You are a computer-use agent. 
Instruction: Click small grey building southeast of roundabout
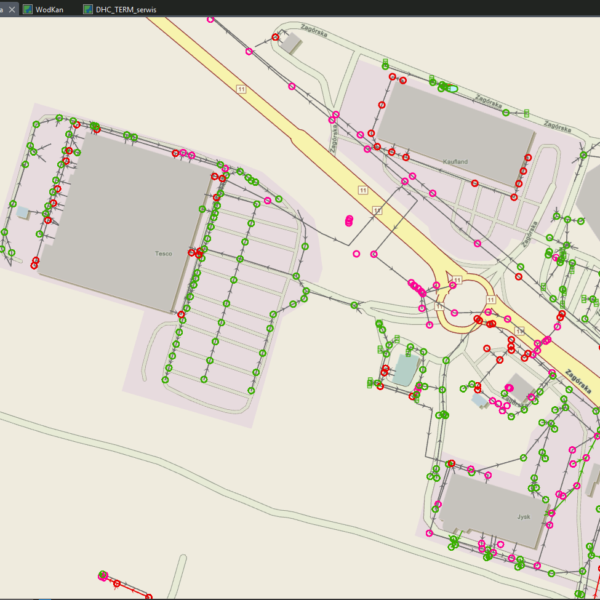click(517, 386)
